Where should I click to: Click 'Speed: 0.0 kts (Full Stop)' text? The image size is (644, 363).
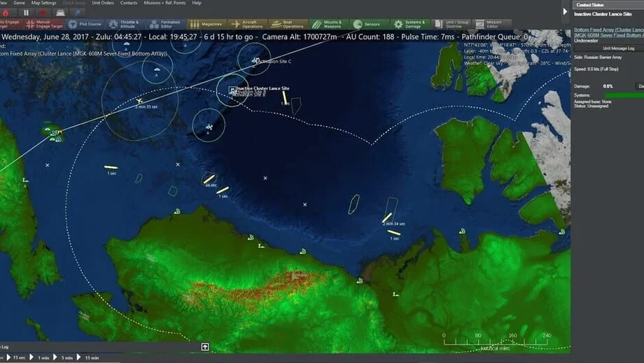pyautogui.click(x=596, y=69)
